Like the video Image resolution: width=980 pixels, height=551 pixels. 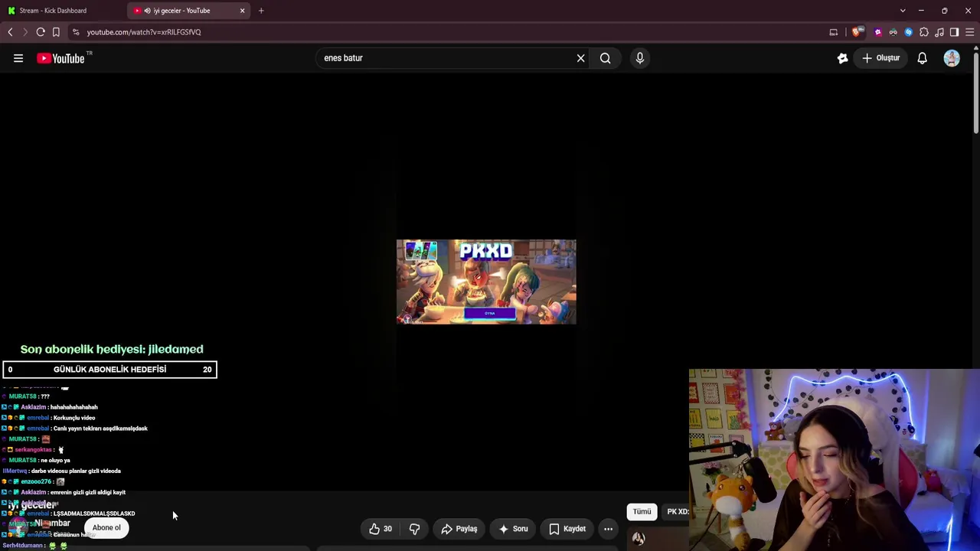[381, 529]
